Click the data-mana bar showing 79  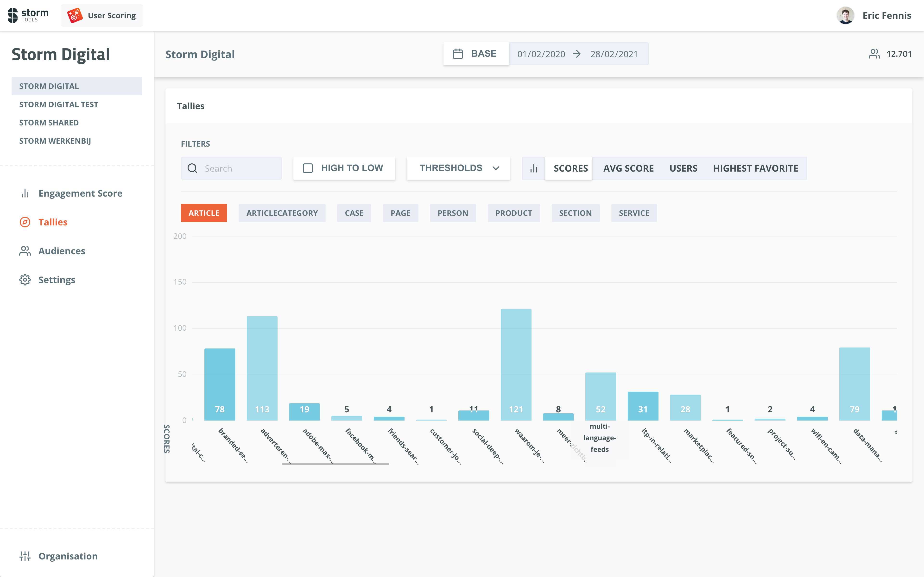click(854, 384)
